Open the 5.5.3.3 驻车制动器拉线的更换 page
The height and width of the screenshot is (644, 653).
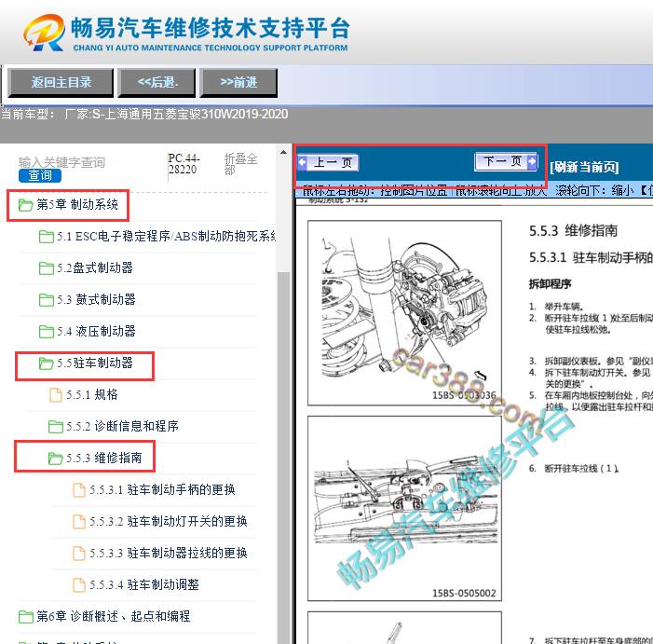click(169, 553)
